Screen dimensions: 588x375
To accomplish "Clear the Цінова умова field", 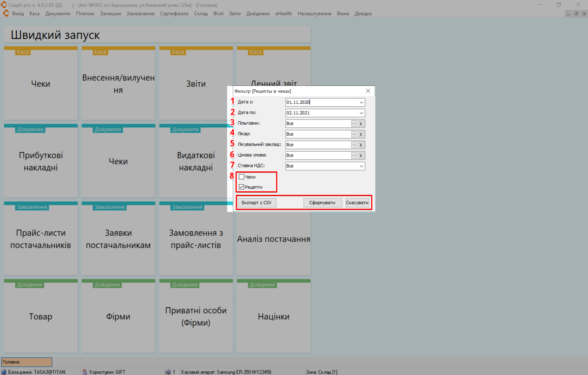I will (361, 155).
